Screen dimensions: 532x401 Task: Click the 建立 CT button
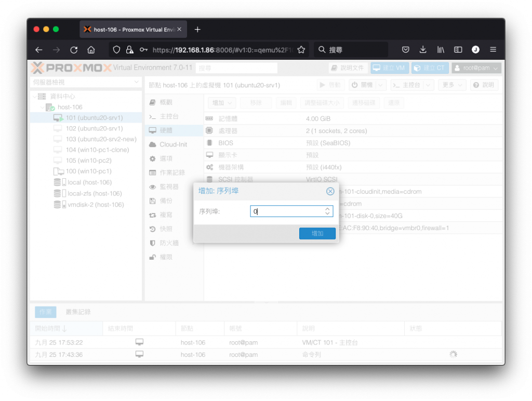(x=430, y=68)
